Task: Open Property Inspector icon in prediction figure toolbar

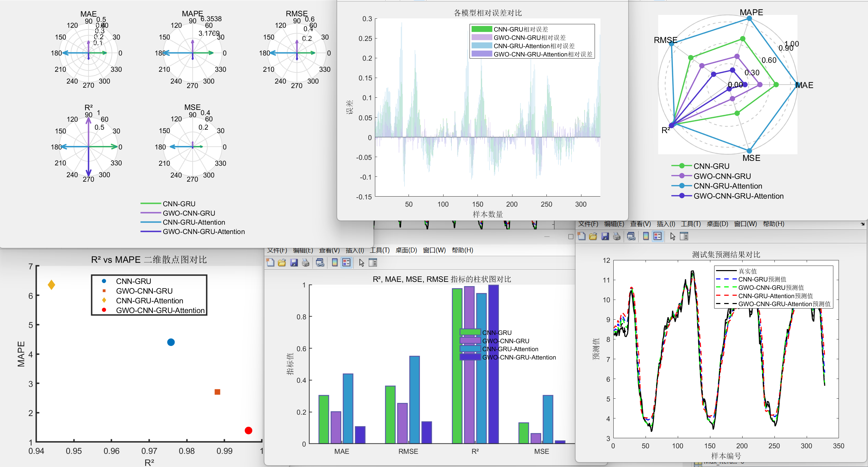Action: click(x=684, y=236)
